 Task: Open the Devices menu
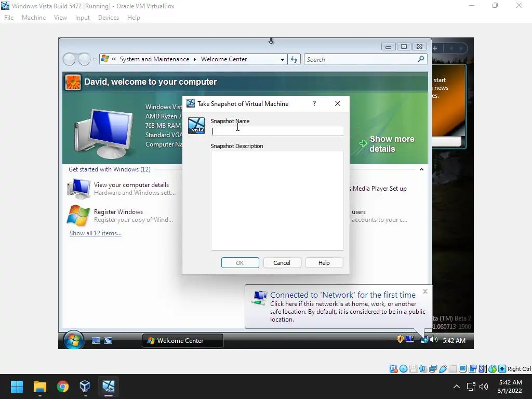tap(109, 18)
